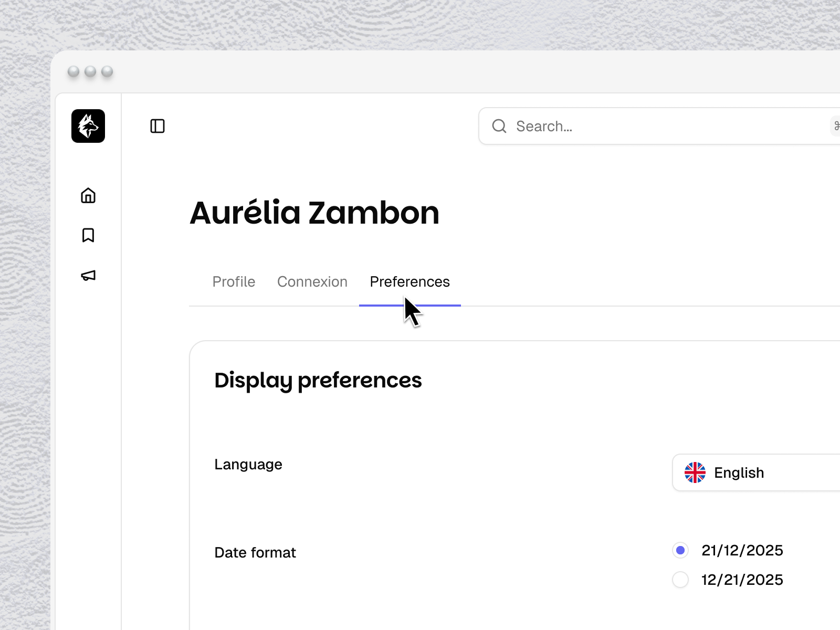Select the 21/12/2025 date format

[x=680, y=550]
